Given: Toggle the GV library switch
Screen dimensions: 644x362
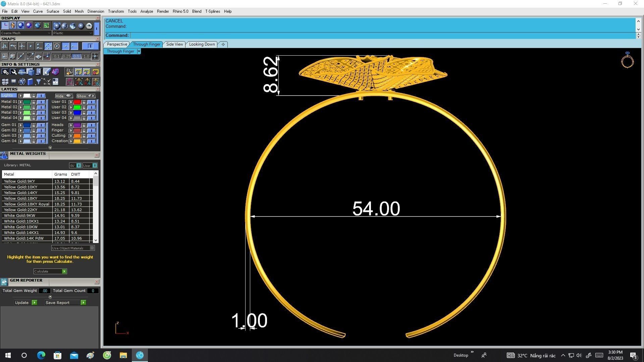Looking at the screenshot, I should 78,166.
